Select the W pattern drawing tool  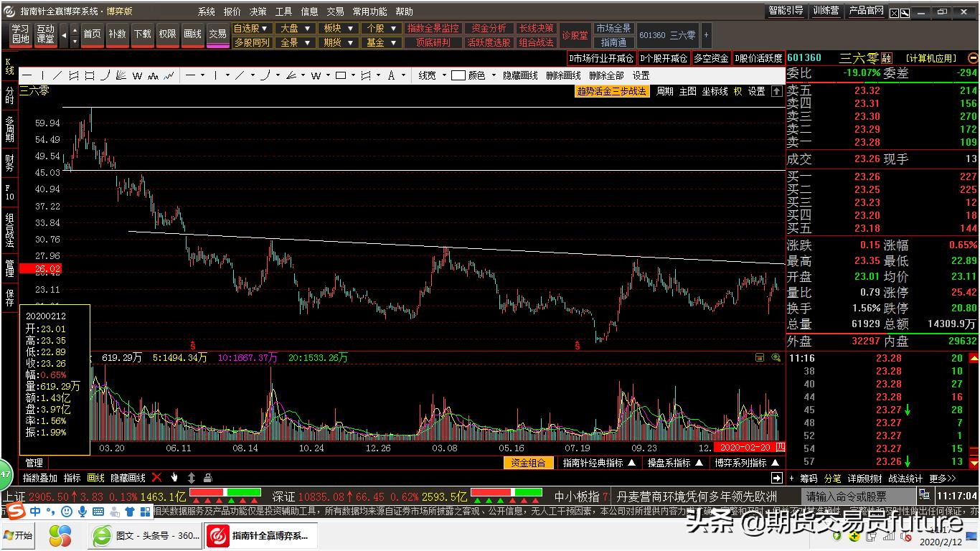point(137,75)
